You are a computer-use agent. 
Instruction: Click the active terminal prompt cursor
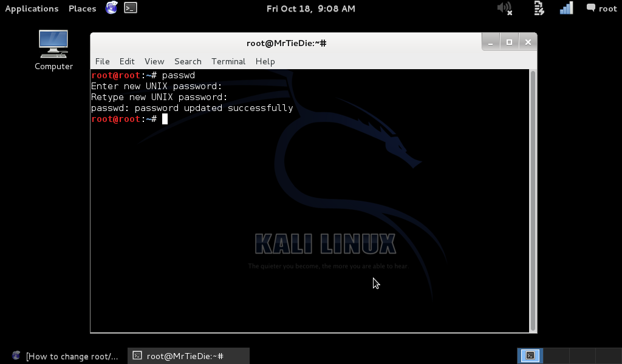[165, 119]
